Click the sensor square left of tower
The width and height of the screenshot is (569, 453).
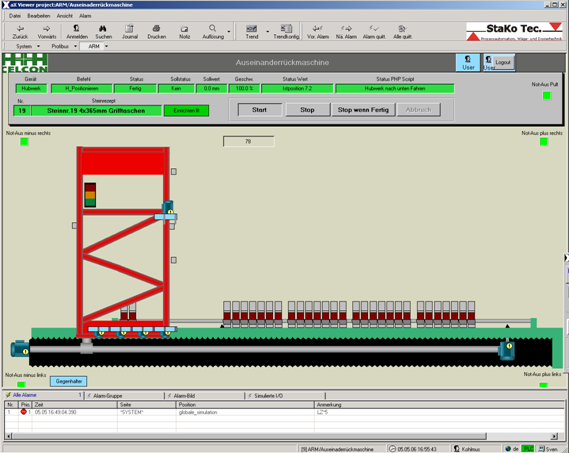point(74,225)
